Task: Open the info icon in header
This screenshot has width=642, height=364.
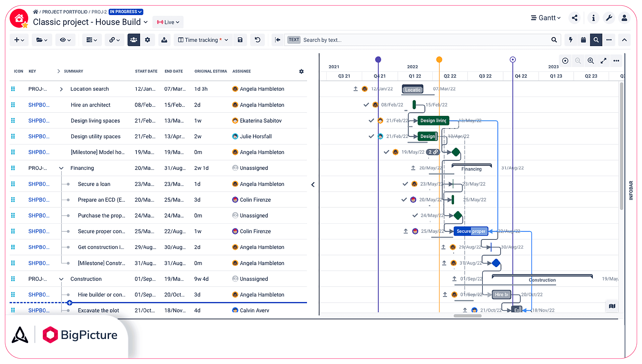Action: 594,18
